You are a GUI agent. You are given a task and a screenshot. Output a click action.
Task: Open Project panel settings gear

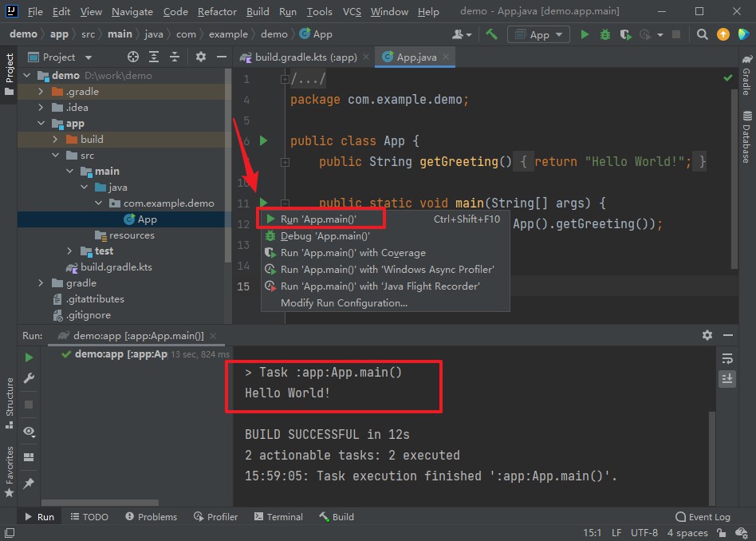coord(201,57)
